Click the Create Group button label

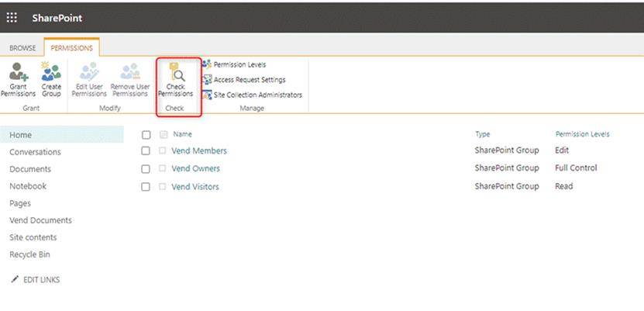point(51,91)
